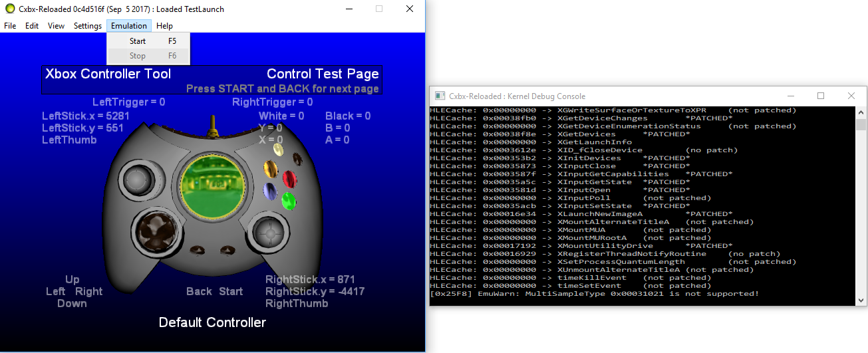This screenshot has height=353, width=868.
Task: Click the 'Default Controller' caption
Action: (x=212, y=322)
